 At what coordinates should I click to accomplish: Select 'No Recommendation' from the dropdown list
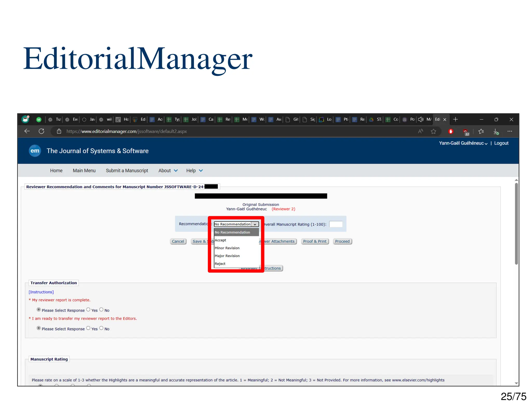click(236, 232)
